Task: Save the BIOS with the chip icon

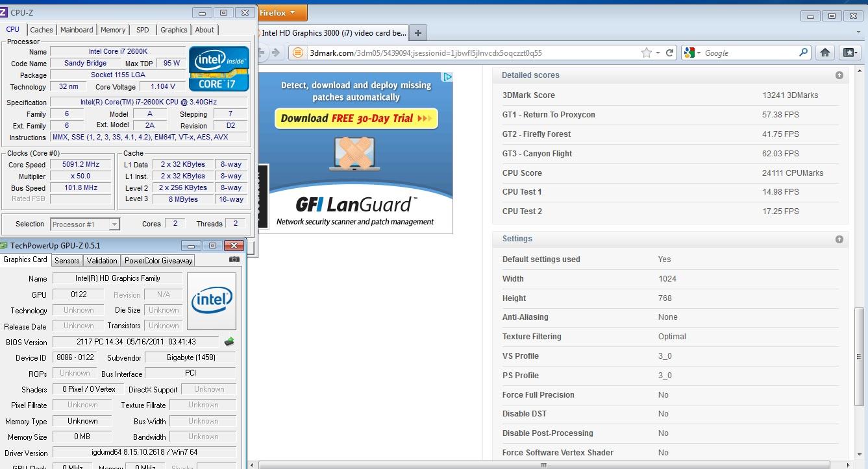Action: point(229,342)
